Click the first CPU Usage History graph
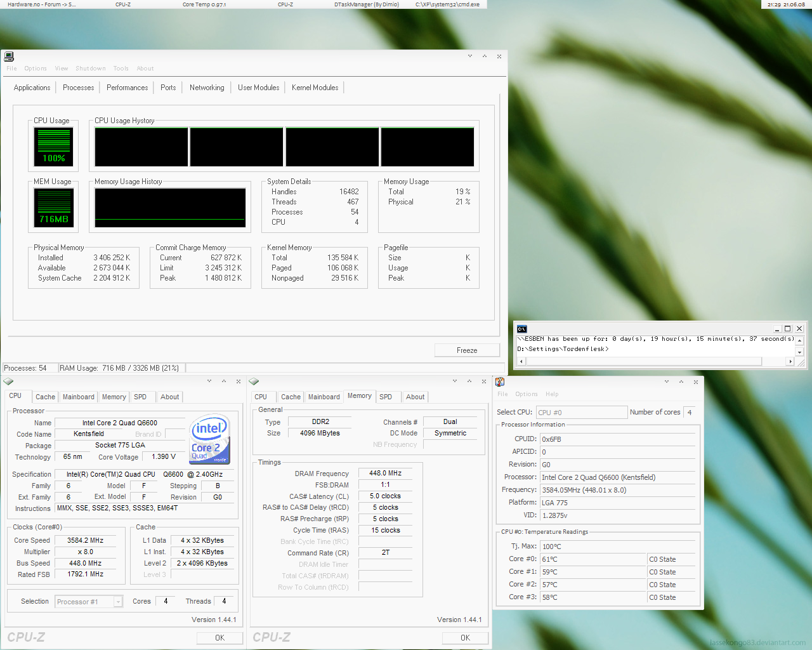Viewport: 812px width, 650px height. pyautogui.click(x=141, y=147)
